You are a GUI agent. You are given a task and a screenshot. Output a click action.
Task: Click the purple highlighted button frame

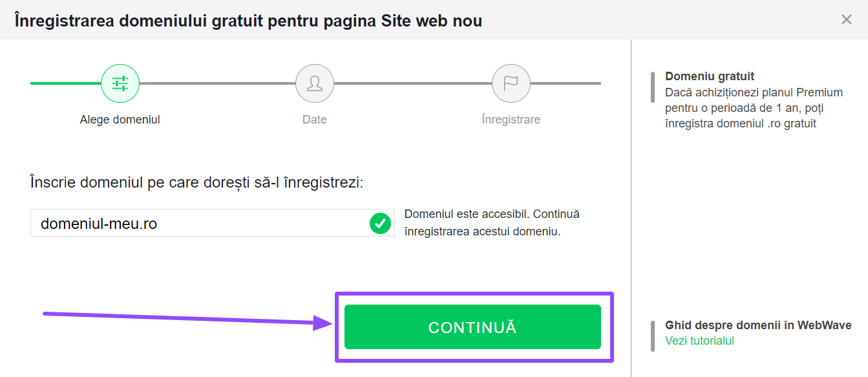click(475, 296)
